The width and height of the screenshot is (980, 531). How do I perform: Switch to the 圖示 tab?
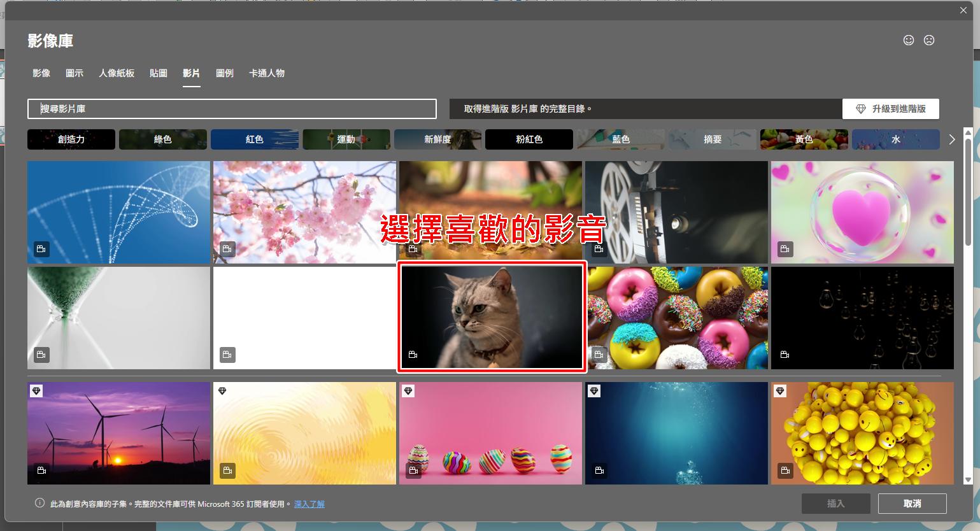(75, 73)
